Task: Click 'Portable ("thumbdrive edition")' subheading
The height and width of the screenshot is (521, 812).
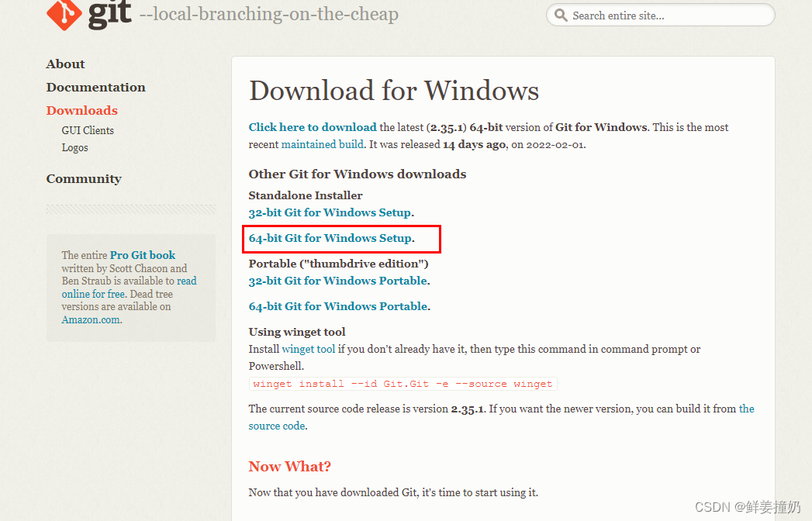Action: tap(339, 264)
